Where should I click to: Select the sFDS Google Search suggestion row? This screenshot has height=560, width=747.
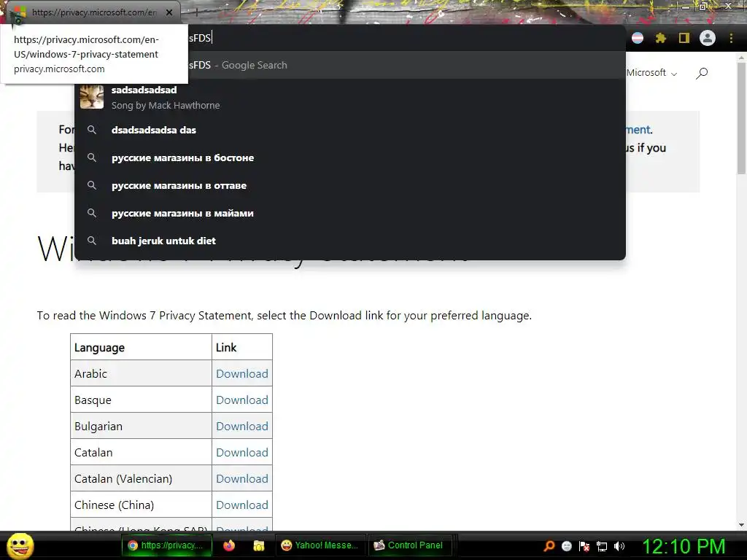[x=350, y=65]
